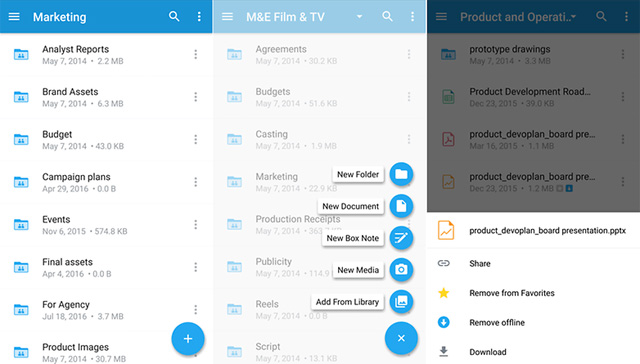
Task: Choose Share in file action sheet
Action: (x=533, y=264)
